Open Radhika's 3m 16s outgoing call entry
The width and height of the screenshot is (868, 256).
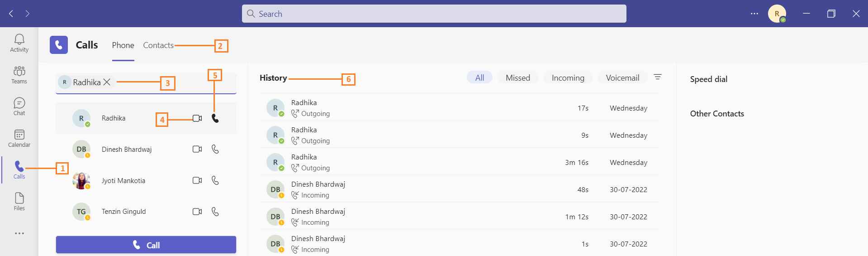point(460,162)
